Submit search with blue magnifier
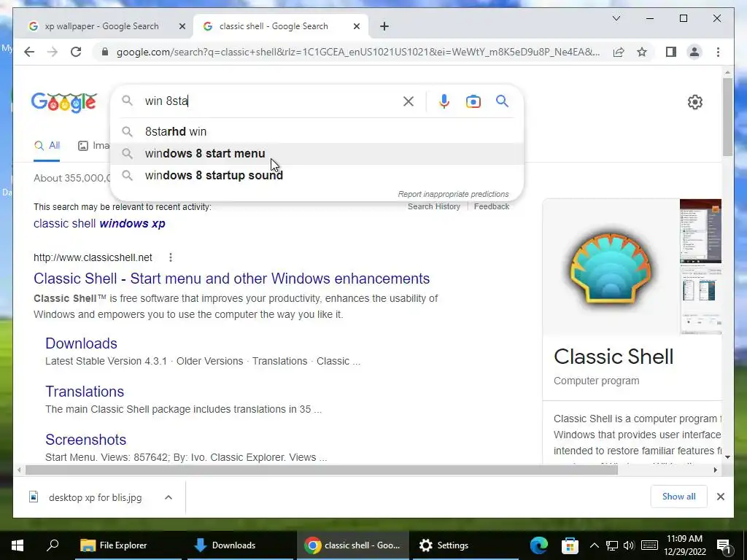This screenshot has width=747, height=560. coord(502,101)
